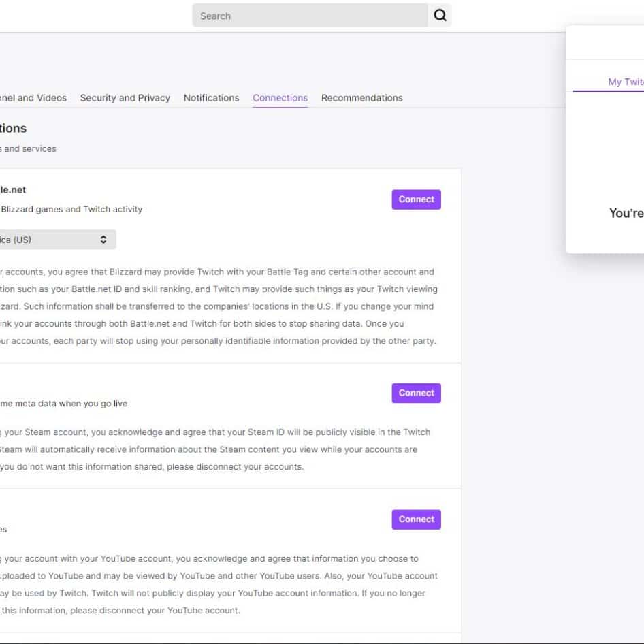644x644 pixels.
Task: Click 'Blizzard games and Twitch activity' description
Action: click(x=71, y=209)
